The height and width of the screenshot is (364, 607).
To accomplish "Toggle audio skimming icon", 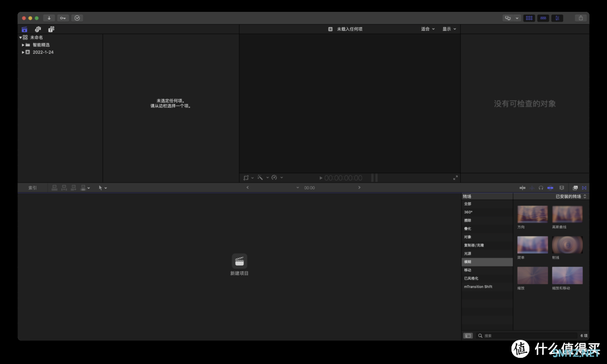I will point(532,188).
